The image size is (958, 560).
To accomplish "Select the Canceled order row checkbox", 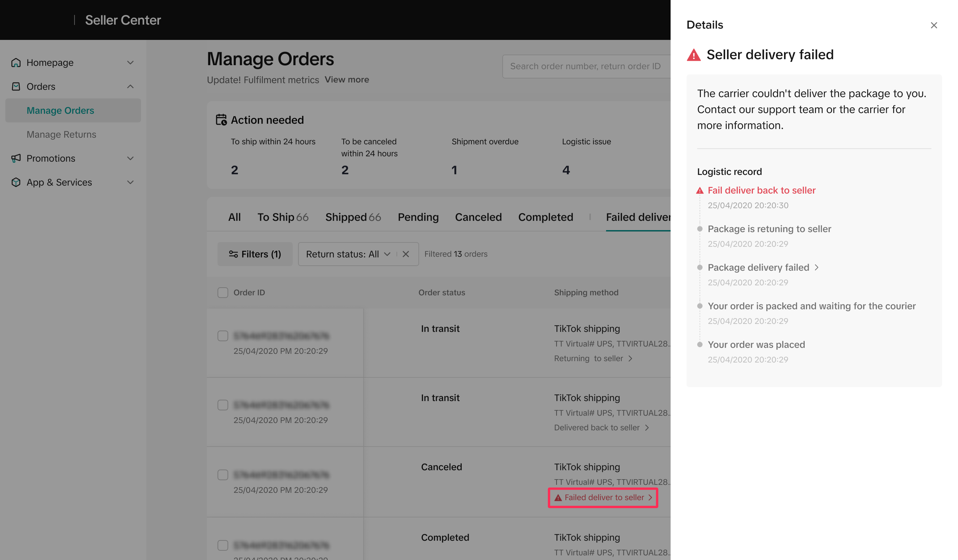I will point(223,475).
